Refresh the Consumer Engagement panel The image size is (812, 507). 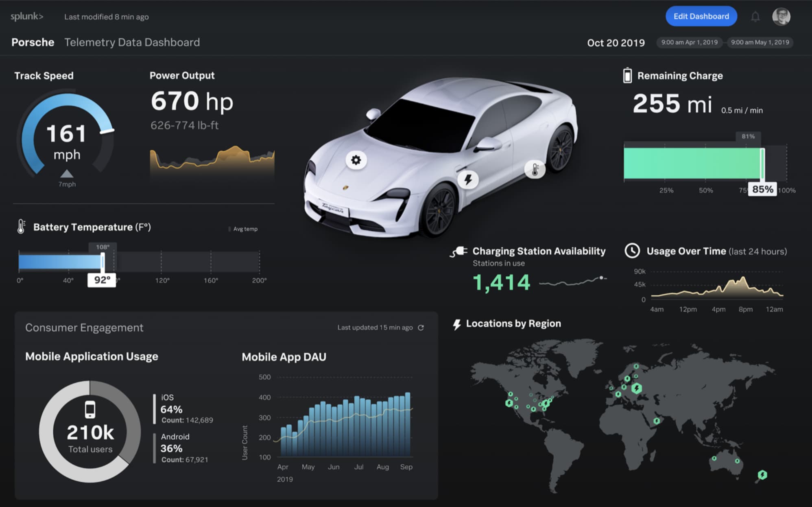(x=421, y=328)
